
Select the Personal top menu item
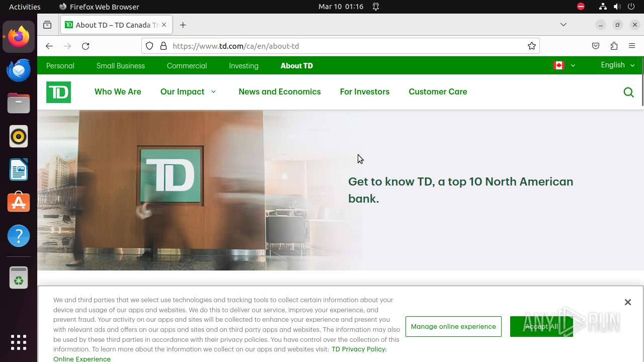60,66
